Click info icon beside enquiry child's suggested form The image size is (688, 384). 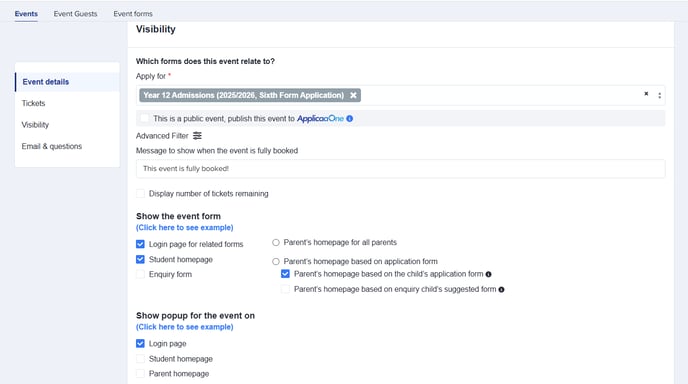(501, 290)
